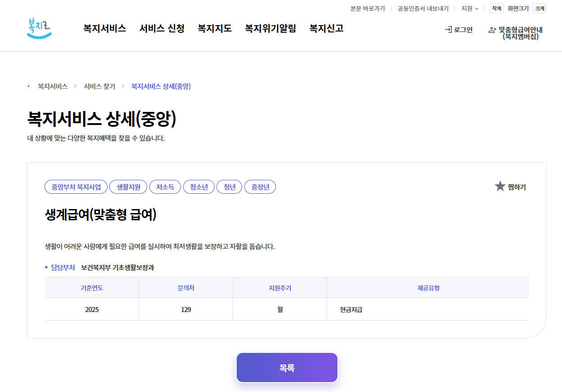
Task: Click the 청소년 tag
Action: pos(199,187)
